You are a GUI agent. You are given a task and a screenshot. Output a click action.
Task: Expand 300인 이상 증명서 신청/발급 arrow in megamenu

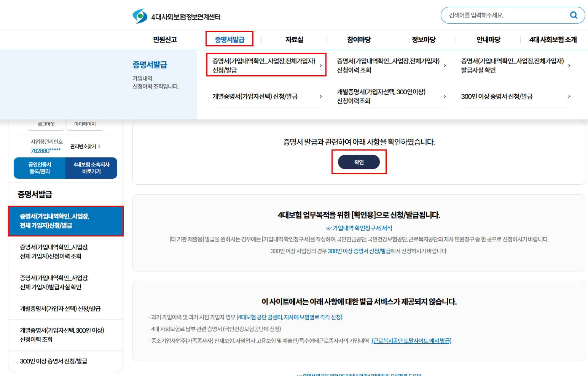pos(568,97)
